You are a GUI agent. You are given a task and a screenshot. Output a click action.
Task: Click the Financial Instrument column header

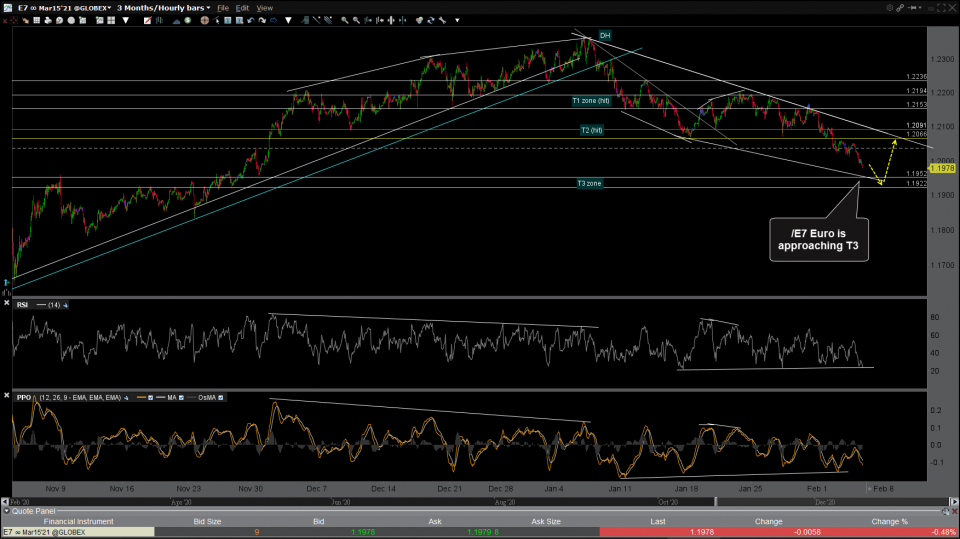78,521
